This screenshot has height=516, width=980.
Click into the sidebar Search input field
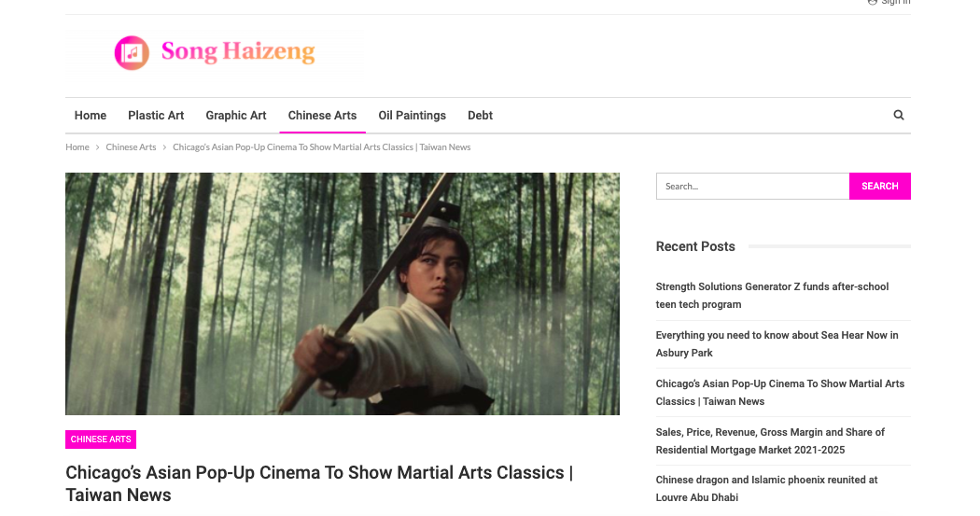pos(752,187)
